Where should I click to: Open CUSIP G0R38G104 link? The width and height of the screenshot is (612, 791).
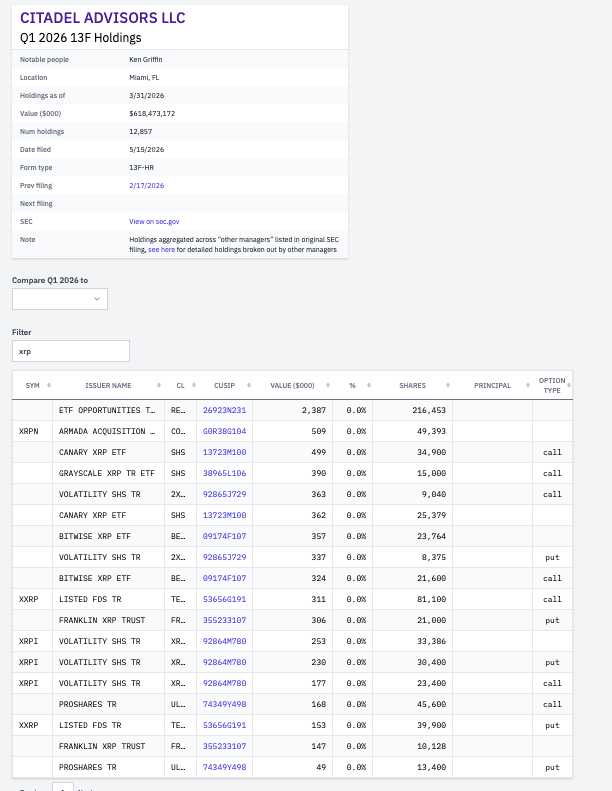click(x=225, y=431)
